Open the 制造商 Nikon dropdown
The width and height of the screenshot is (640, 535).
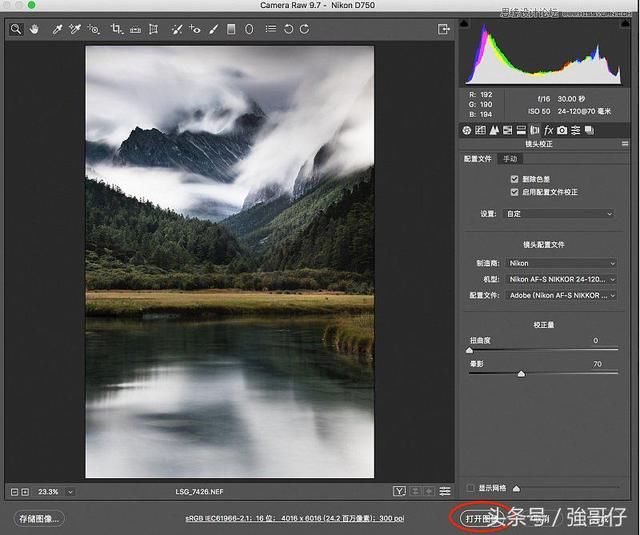point(561,263)
